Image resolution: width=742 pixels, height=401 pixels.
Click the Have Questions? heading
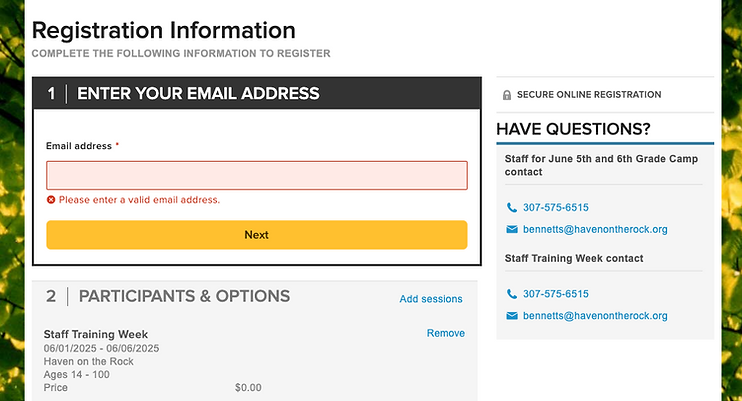point(573,129)
